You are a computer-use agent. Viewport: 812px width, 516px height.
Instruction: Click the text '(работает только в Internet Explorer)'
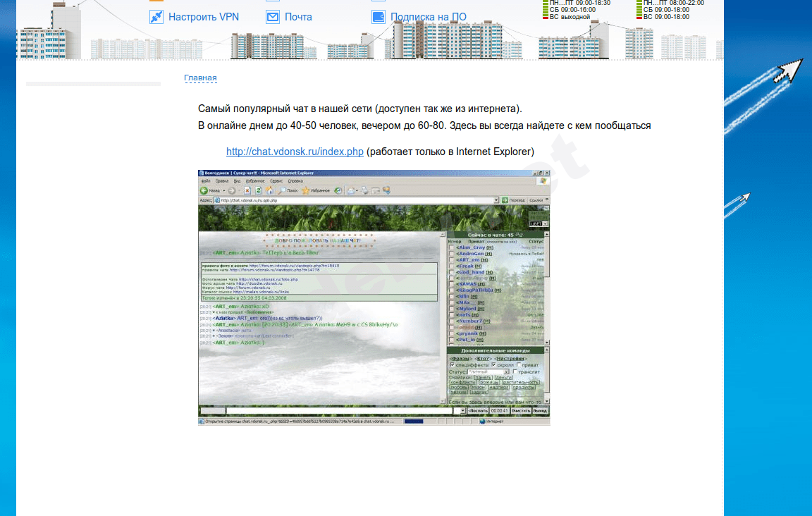[x=450, y=152]
